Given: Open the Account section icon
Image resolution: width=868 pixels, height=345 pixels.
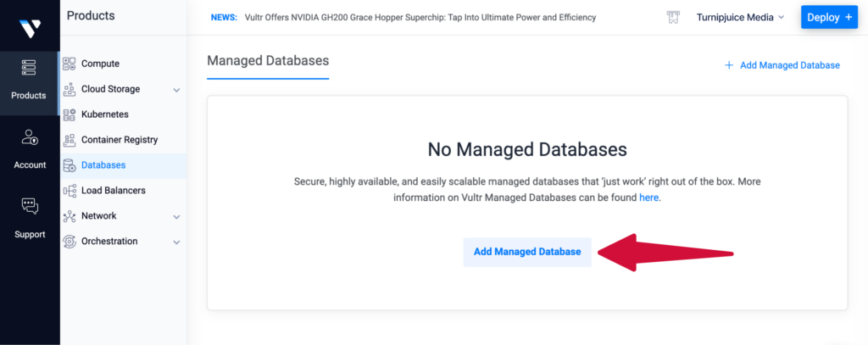Looking at the screenshot, I should coord(30,138).
